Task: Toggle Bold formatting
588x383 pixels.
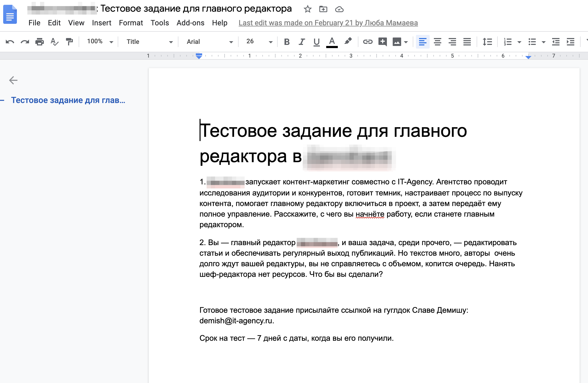Action: [287, 42]
